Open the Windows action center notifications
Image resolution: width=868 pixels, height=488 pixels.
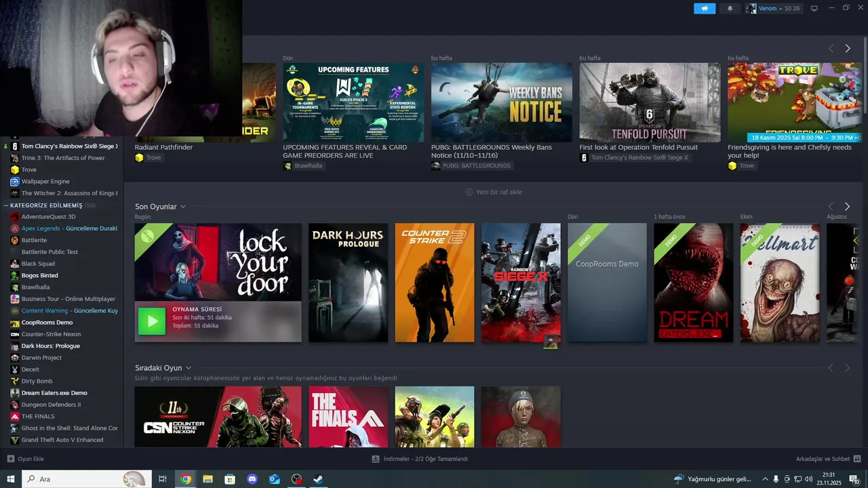pyautogui.click(x=854, y=479)
